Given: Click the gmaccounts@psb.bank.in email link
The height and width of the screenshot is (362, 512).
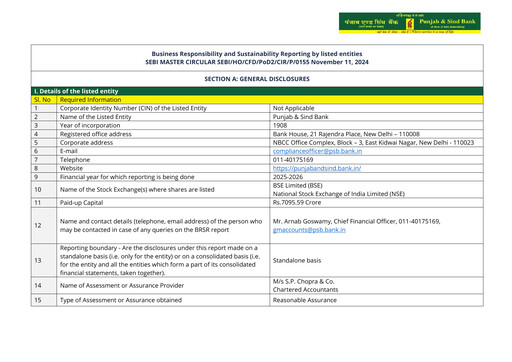Looking at the screenshot, I should point(309,230).
